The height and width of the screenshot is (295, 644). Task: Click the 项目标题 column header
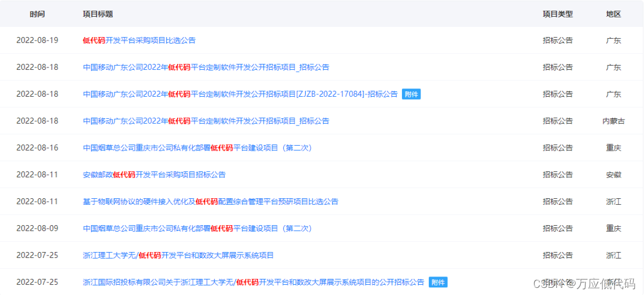[98, 14]
